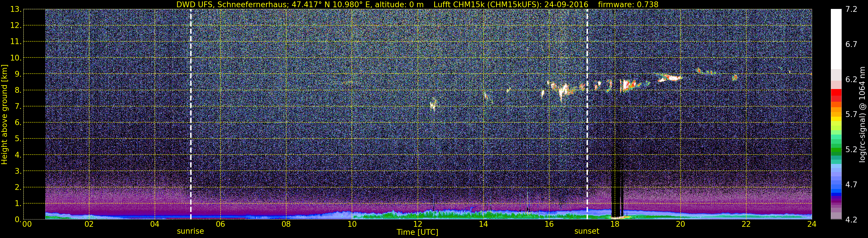Screen dimensions: 868x238
Task: Click the height axis tick '9.'
Action: pos(18,74)
